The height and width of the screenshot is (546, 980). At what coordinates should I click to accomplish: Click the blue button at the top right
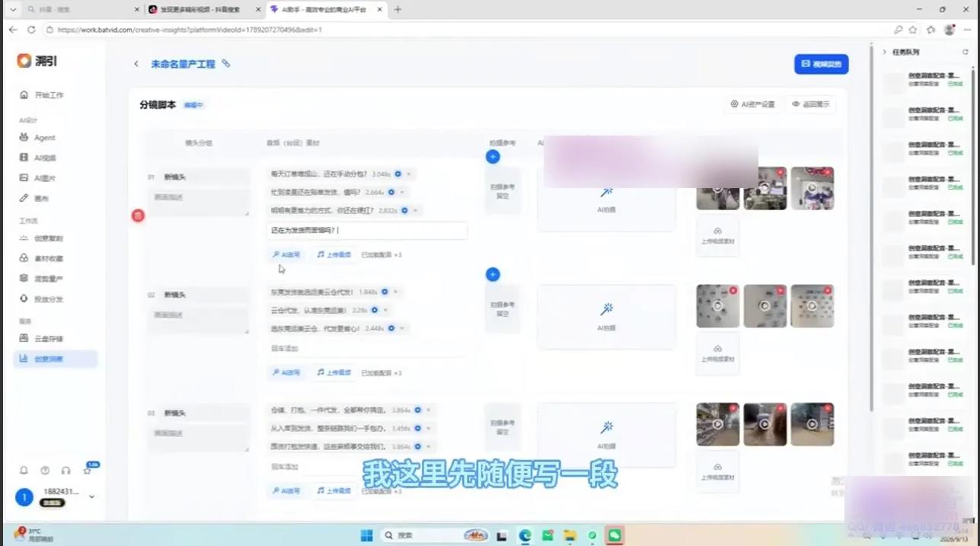click(821, 64)
